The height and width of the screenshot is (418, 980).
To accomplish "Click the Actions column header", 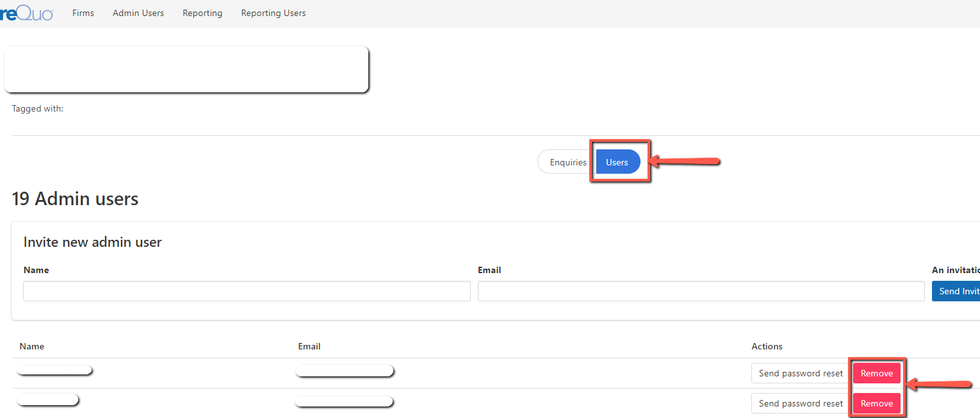I will click(x=767, y=346).
